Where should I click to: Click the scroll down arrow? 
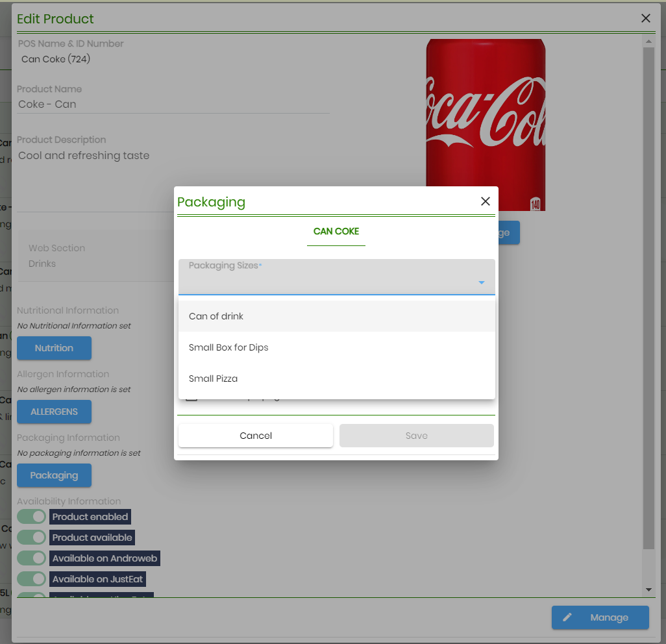(648, 589)
